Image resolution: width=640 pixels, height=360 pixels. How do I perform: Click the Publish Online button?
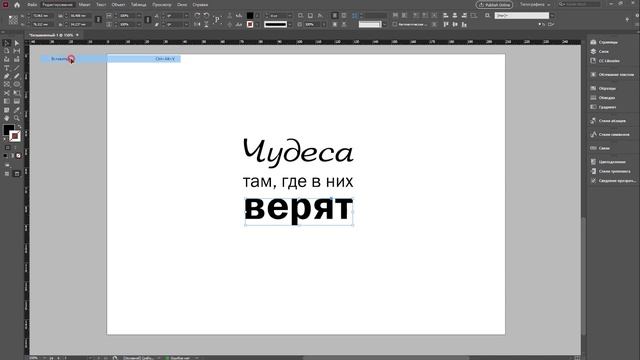494,5
